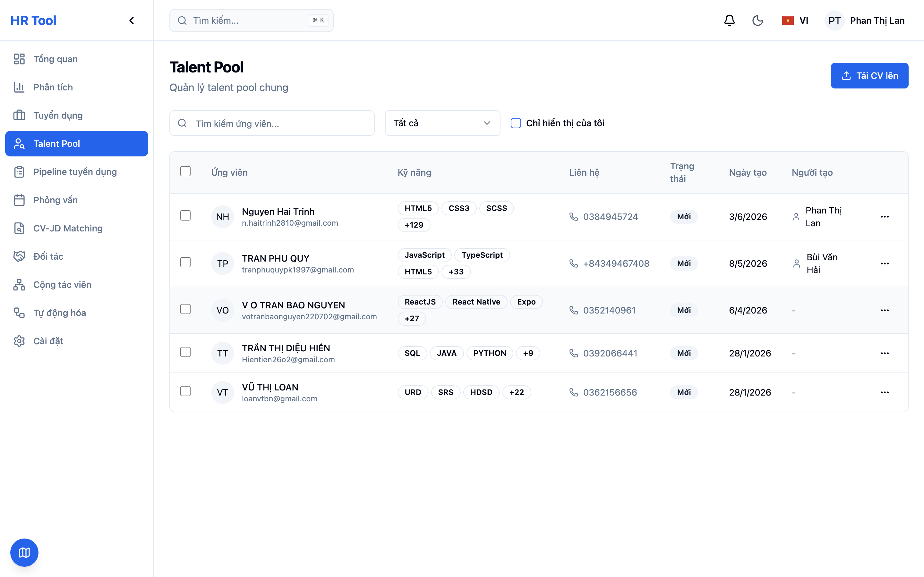Enable 'Chỉ hiển thị của tôi' checkbox

(x=516, y=123)
